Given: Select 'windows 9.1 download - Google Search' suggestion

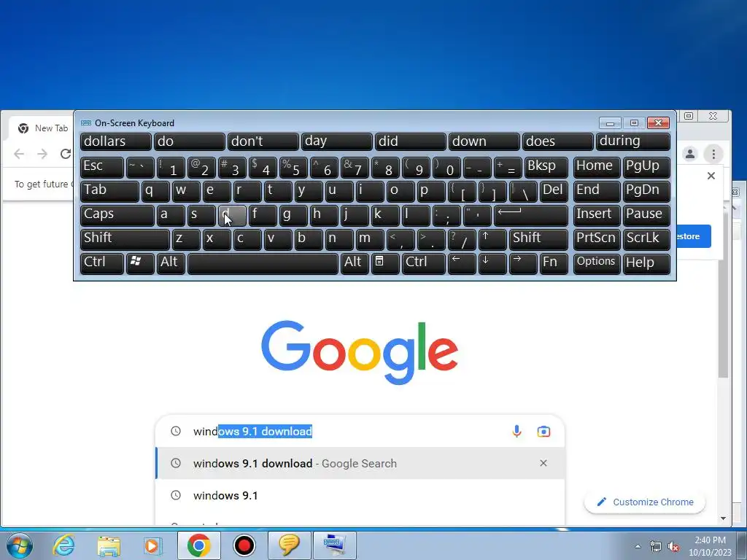Looking at the screenshot, I should pyautogui.click(x=360, y=463).
